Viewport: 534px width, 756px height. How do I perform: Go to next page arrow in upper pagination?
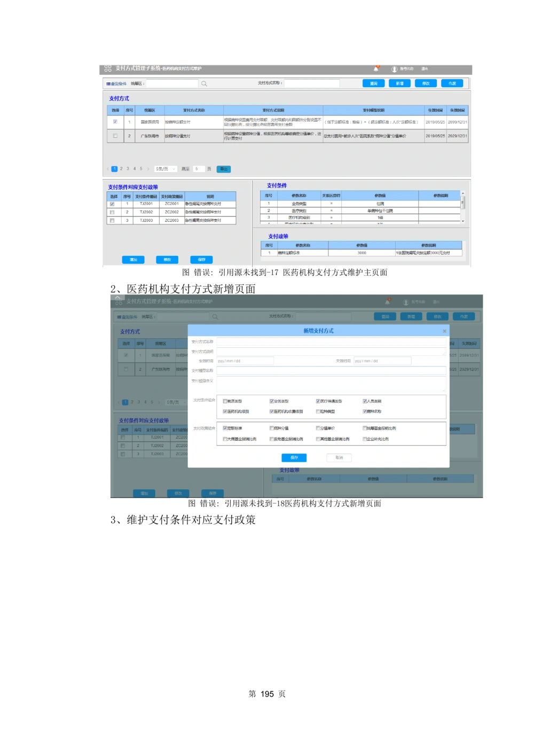tap(148, 169)
